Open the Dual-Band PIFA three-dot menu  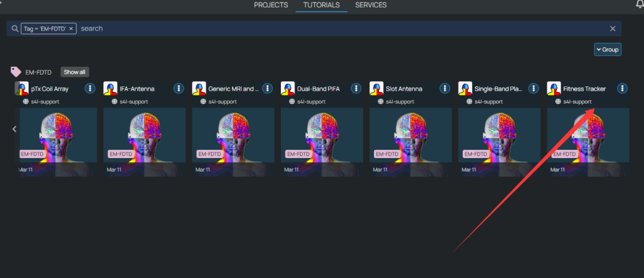pyautogui.click(x=356, y=88)
